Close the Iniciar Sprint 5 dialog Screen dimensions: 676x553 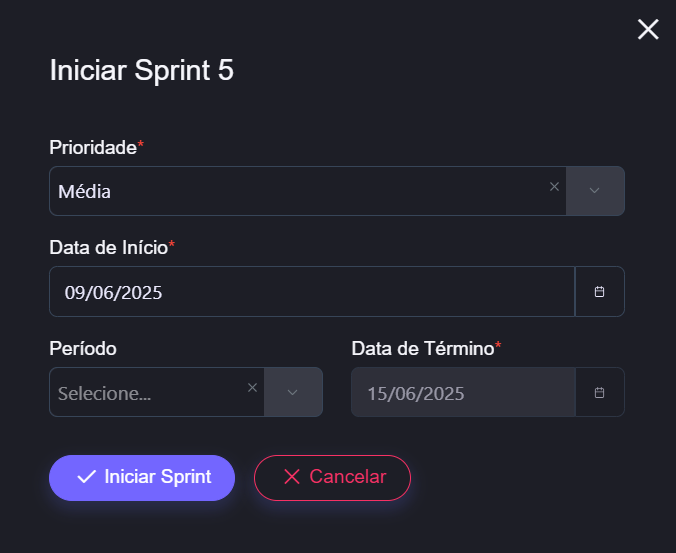[648, 29]
